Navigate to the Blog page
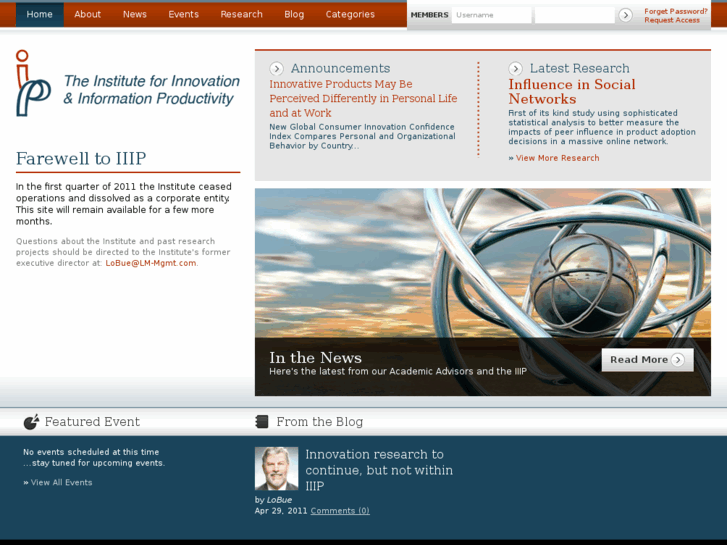 pos(294,14)
